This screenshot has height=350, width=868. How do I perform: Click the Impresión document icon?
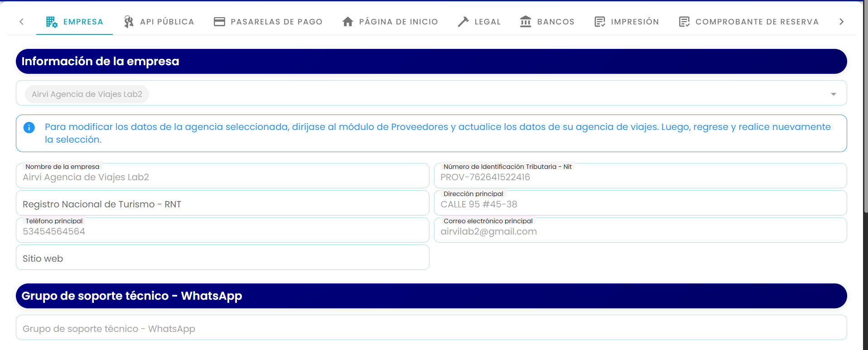point(600,22)
